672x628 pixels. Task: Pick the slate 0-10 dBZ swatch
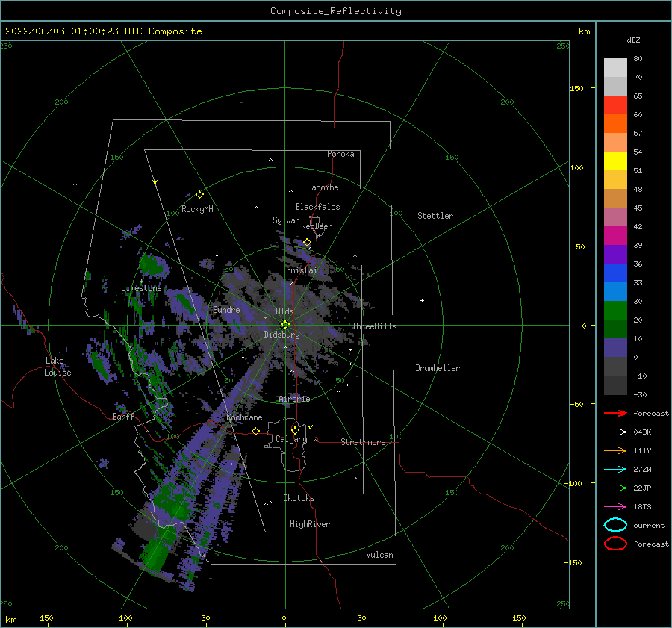(x=615, y=348)
